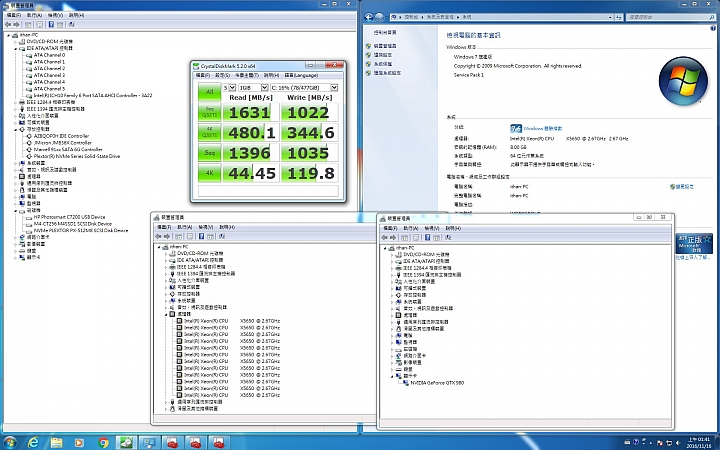Select 'Plextor(R) NVMe Series Solid-State Drive'

(77, 157)
